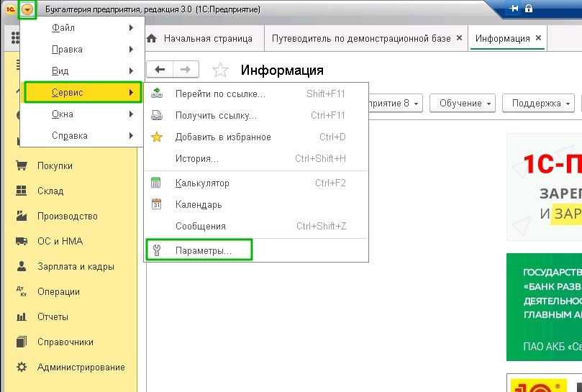
Task: Click the calendar icon
Action: [x=156, y=204]
